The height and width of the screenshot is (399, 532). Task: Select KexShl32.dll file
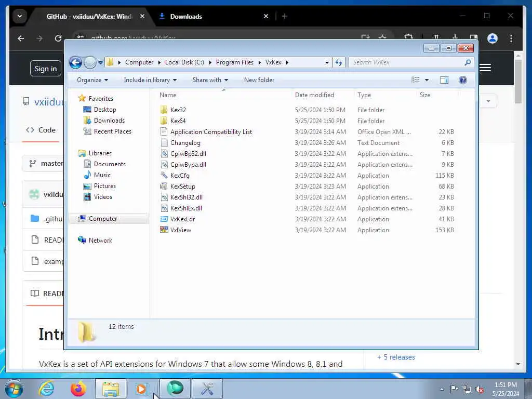point(187,197)
